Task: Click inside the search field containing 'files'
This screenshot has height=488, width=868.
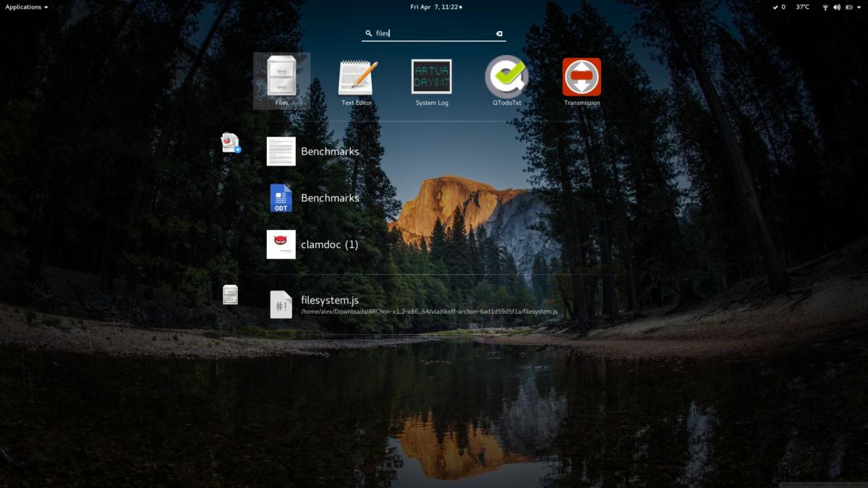Action: click(x=434, y=33)
